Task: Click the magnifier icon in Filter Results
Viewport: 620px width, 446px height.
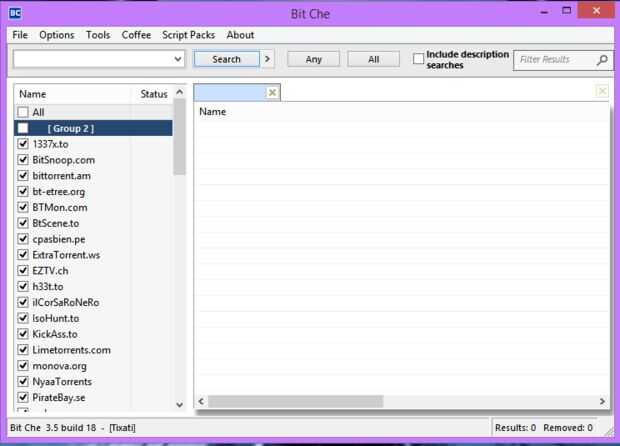Action: point(602,60)
